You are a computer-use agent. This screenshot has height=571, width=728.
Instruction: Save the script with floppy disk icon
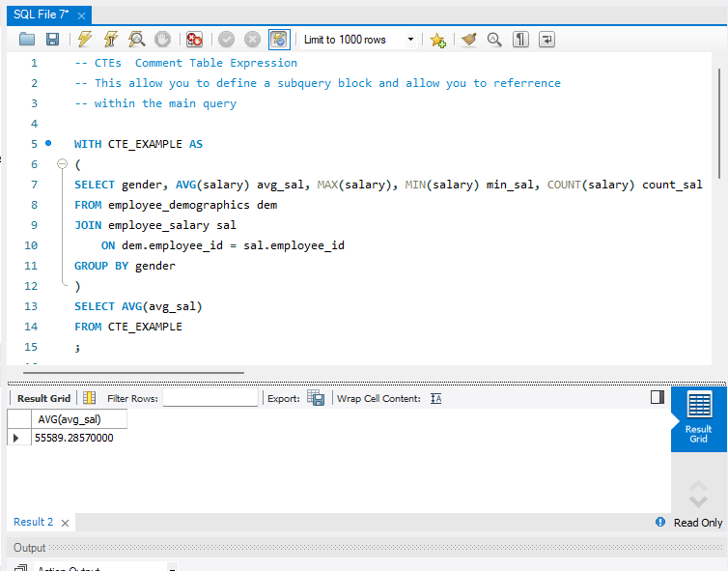click(52, 40)
